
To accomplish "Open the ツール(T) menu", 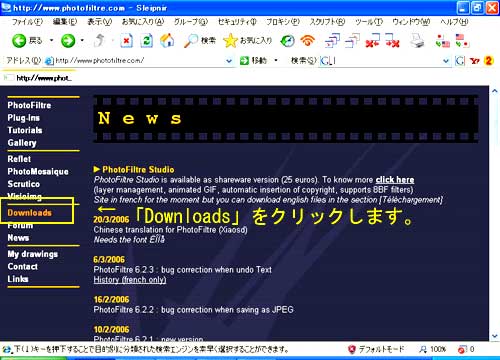I will point(369,22).
